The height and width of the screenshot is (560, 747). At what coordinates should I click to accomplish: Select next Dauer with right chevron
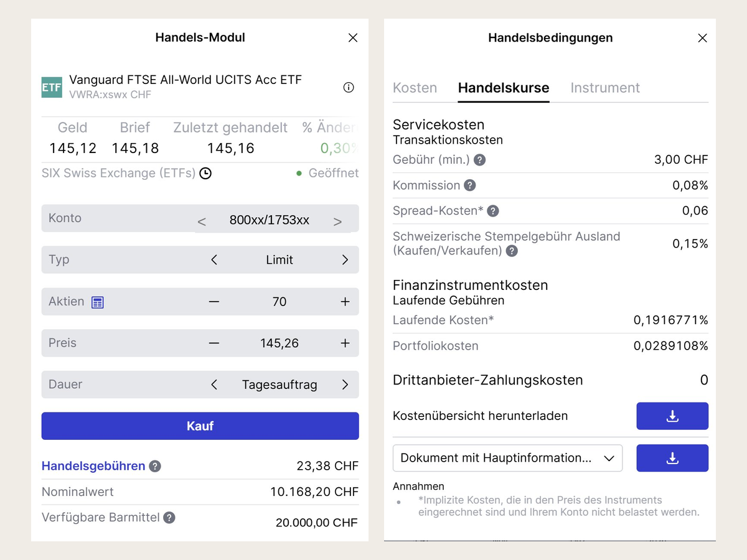point(345,385)
